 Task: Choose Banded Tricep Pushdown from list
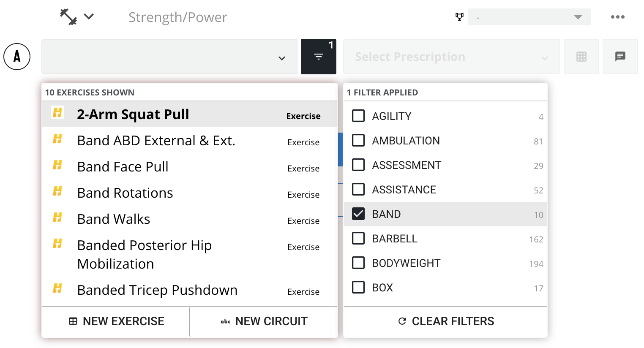click(190, 291)
